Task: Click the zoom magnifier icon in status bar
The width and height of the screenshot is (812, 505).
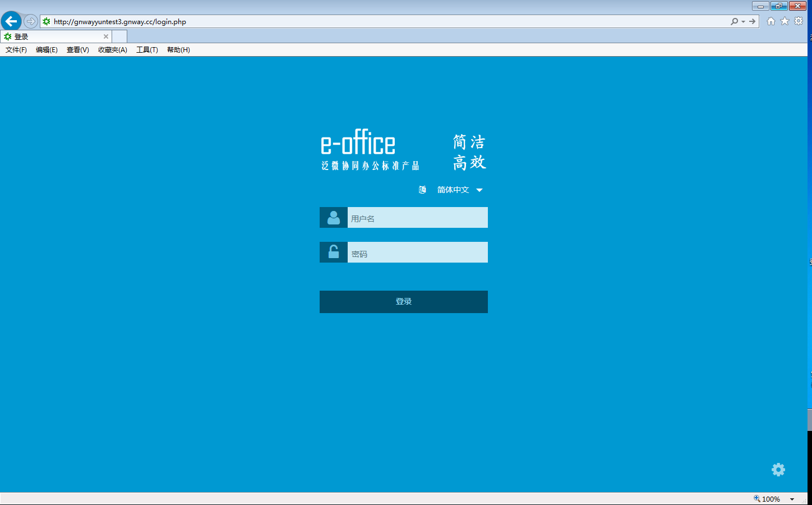Action: [757, 499]
